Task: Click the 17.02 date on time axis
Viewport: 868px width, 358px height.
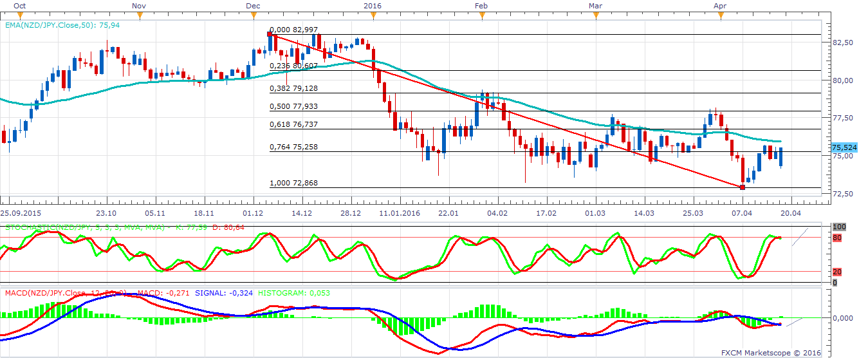Action: pos(546,212)
